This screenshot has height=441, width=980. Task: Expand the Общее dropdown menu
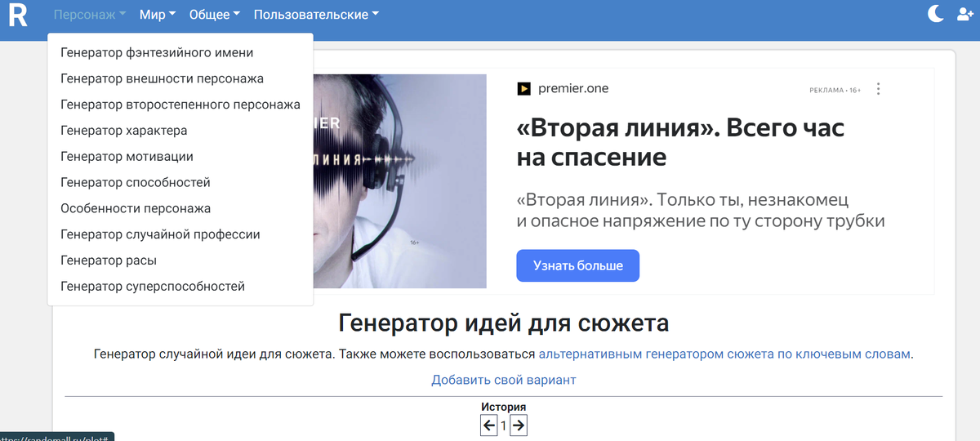pyautogui.click(x=215, y=15)
